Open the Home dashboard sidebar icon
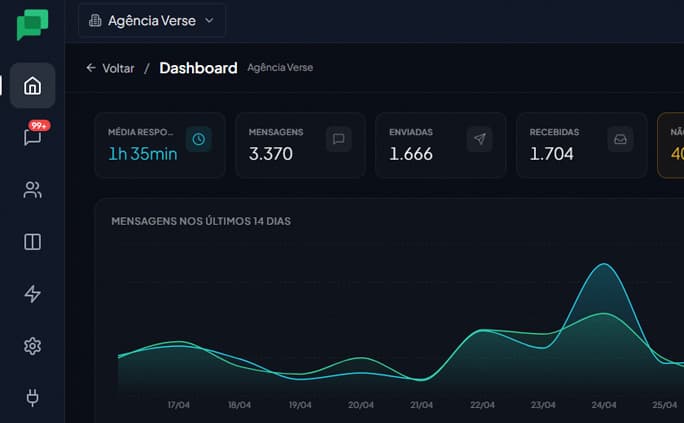Viewport: 684px width, 423px height. coord(32,86)
